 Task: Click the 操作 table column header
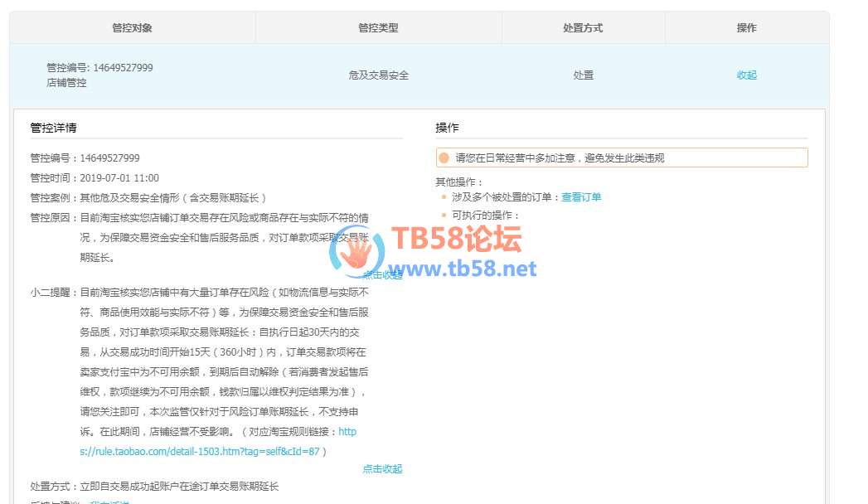point(746,28)
